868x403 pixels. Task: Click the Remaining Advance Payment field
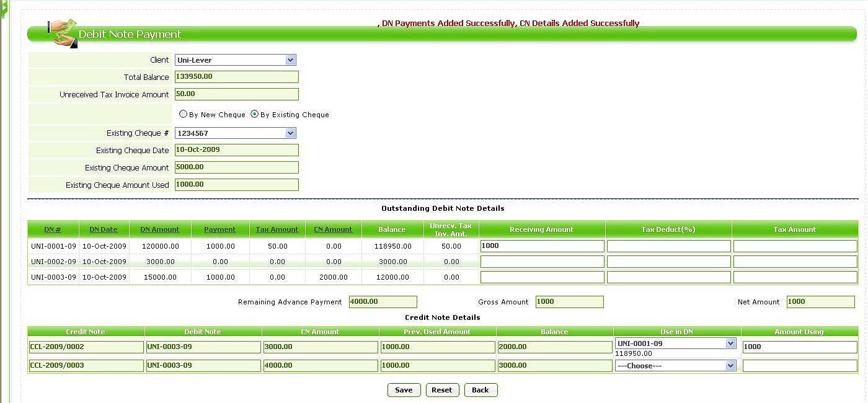pos(383,302)
